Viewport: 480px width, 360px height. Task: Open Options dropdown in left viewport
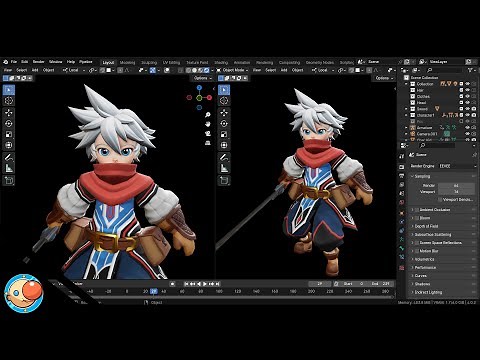pos(202,78)
